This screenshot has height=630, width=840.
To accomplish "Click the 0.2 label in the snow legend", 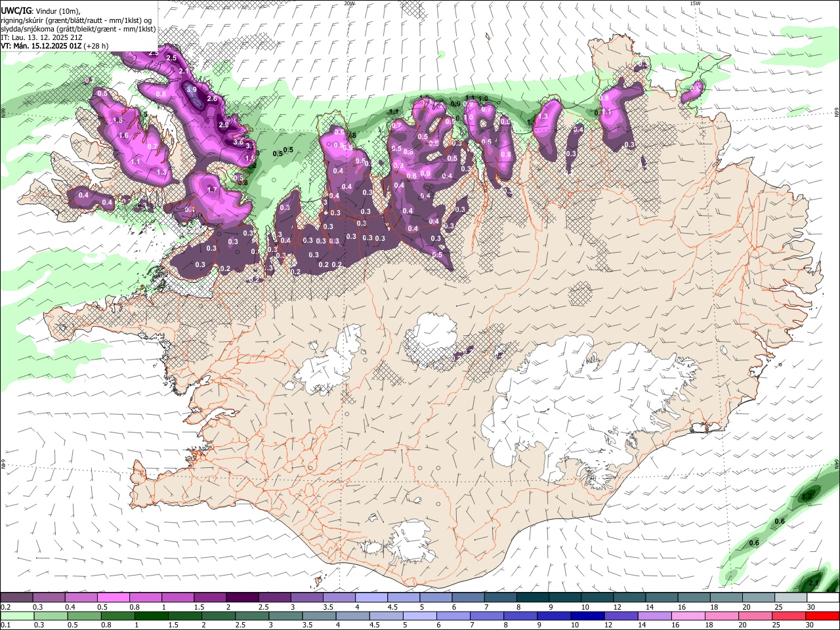I will [5, 606].
